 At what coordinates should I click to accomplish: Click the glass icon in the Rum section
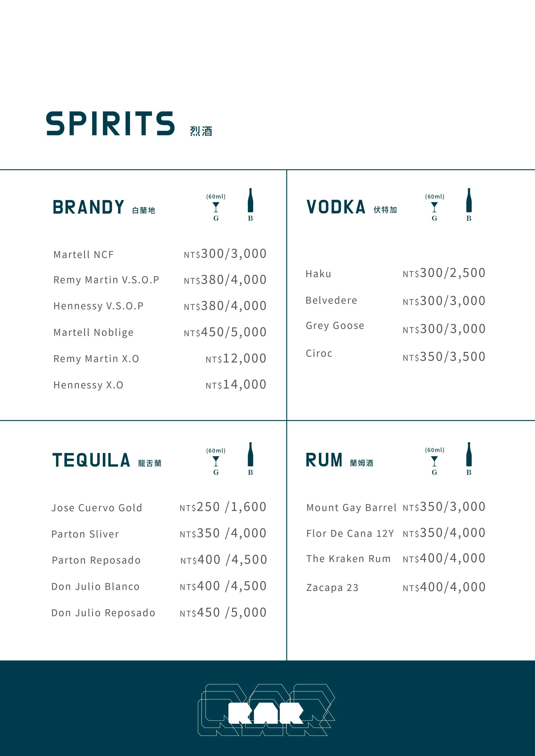click(x=435, y=461)
